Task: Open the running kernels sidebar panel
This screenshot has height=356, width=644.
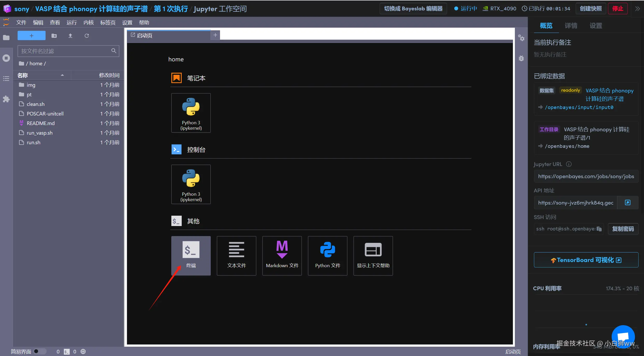Action: [x=6, y=58]
